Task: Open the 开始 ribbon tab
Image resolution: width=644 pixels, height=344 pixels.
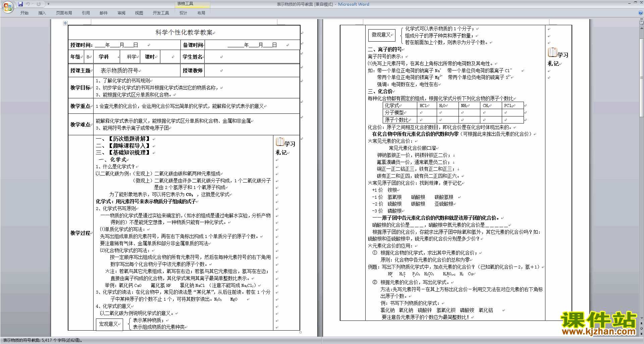Action: pyautogui.click(x=24, y=13)
